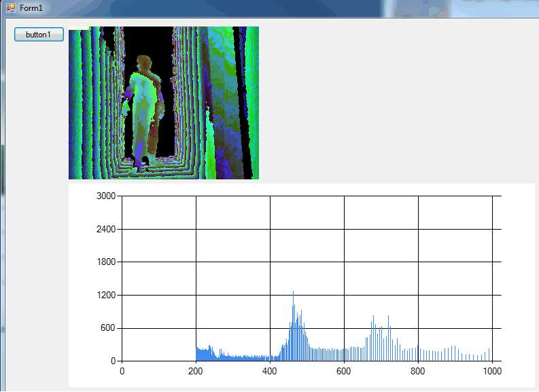Image resolution: width=539 pixels, height=392 pixels.
Task: Click the x-axis label 200
Action: click(x=196, y=372)
